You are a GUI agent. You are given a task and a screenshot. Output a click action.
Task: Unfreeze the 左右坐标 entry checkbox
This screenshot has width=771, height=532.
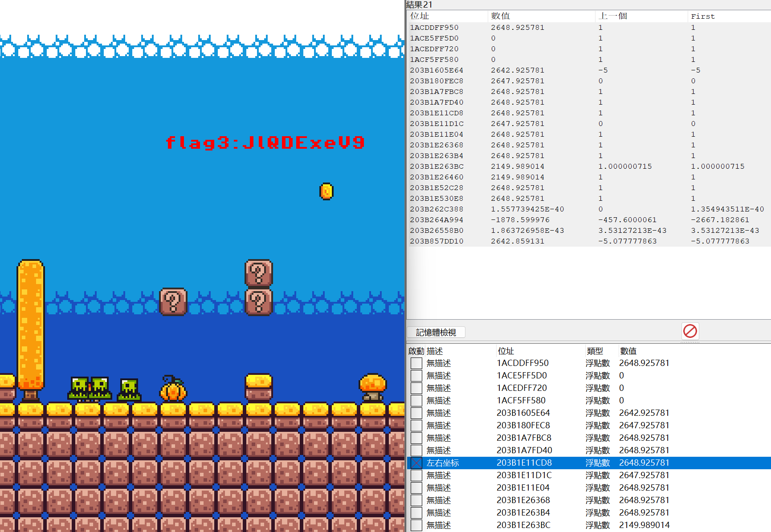pos(416,463)
